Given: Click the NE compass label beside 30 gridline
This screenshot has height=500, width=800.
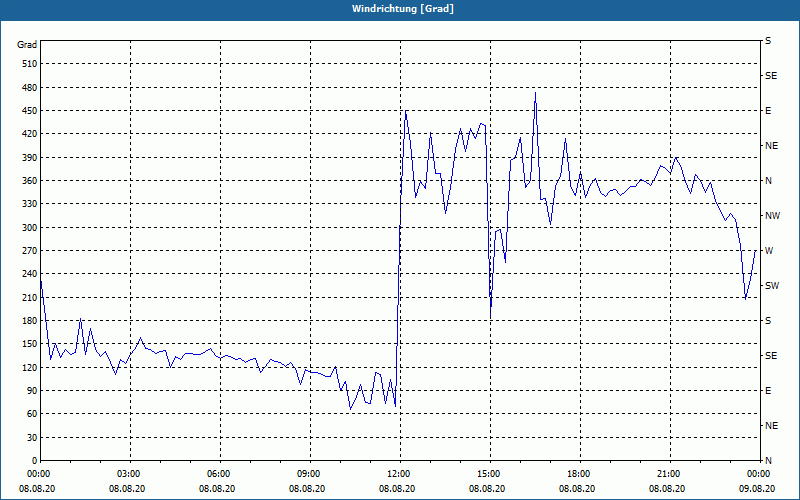Looking at the screenshot, I should (x=771, y=426).
